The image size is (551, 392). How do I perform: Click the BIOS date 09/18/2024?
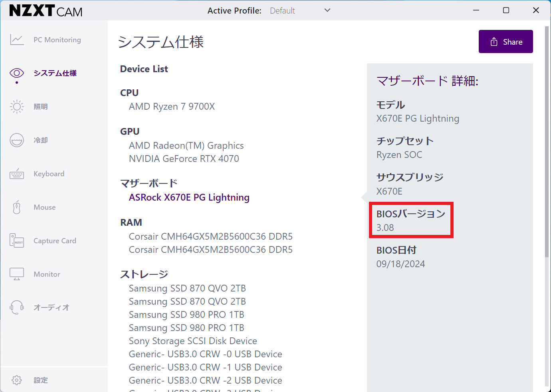(400, 264)
